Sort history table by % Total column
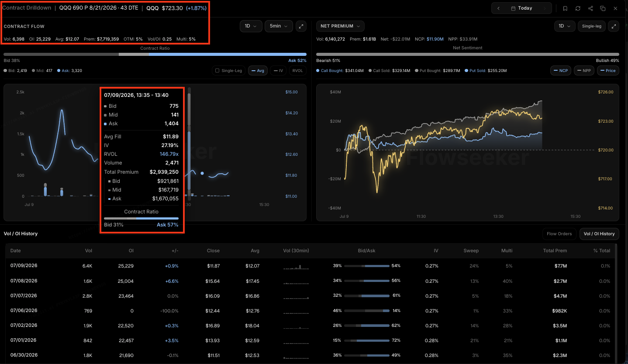This screenshot has height=364, width=628. [602, 251]
